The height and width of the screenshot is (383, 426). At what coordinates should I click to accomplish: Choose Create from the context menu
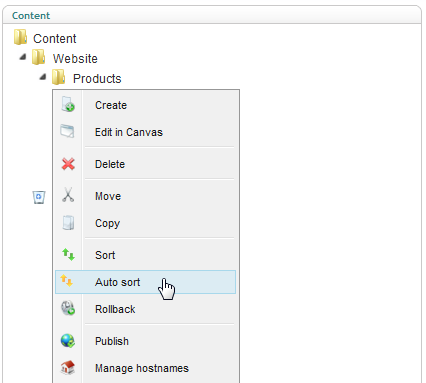click(145, 105)
